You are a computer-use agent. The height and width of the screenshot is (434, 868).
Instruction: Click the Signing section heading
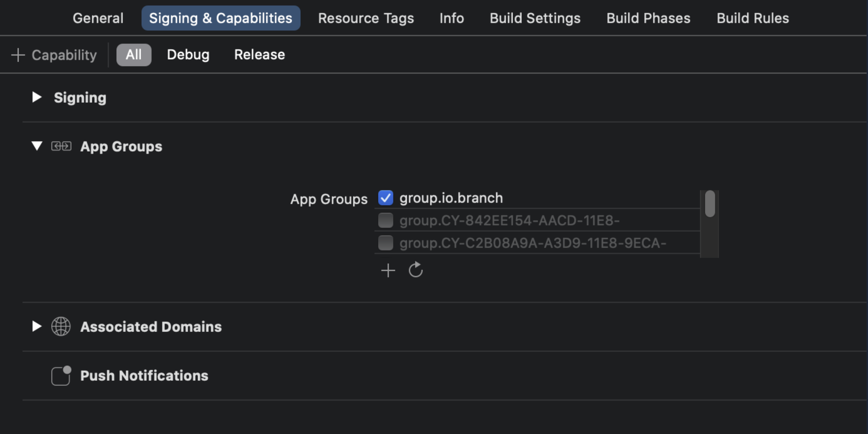point(80,98)
